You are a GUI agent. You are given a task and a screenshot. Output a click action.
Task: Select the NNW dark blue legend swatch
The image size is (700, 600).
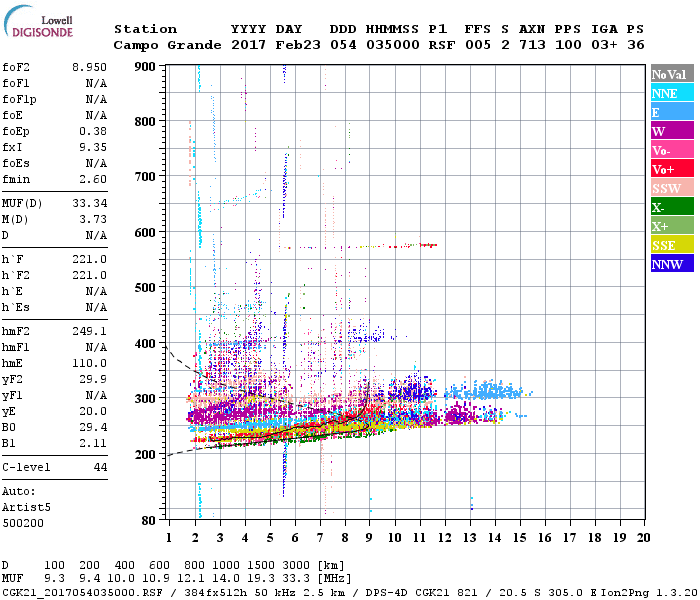pos(672,263)
